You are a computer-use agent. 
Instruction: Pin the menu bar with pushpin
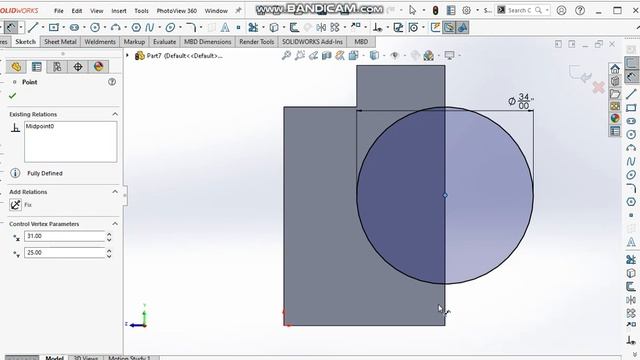pyautogui.click(x=238, y=11)
